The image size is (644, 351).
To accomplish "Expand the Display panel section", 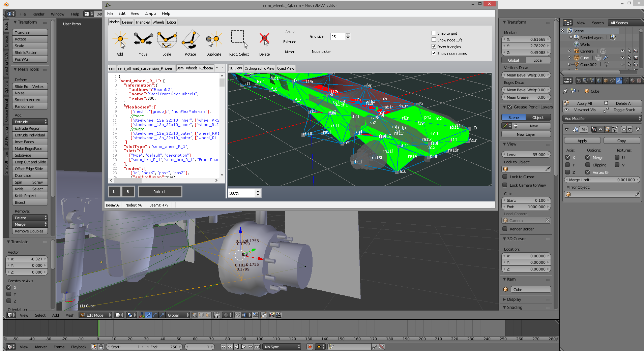I will [514, 299].
